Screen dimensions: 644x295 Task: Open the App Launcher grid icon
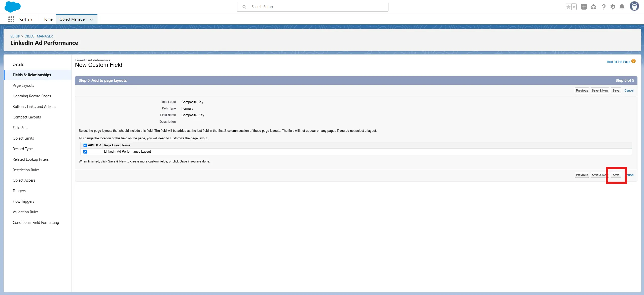(11, 19)
